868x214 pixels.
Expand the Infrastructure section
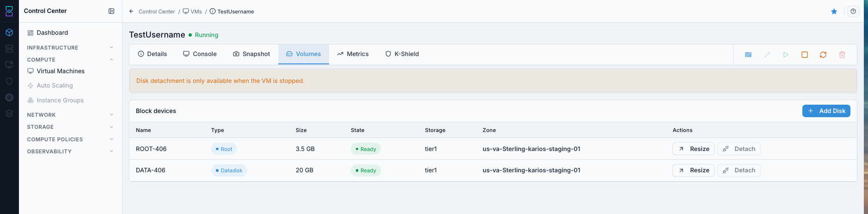click(x=70, y=48)
